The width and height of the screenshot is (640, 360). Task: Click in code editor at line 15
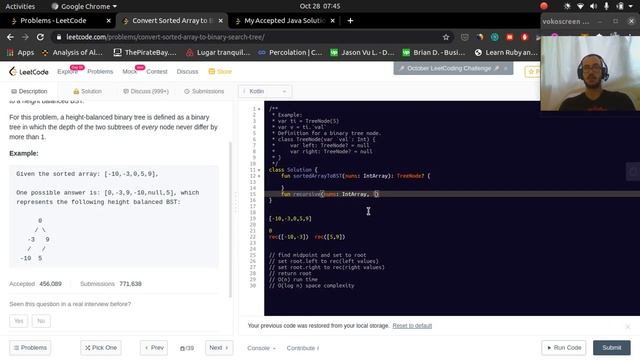[452, 194]
